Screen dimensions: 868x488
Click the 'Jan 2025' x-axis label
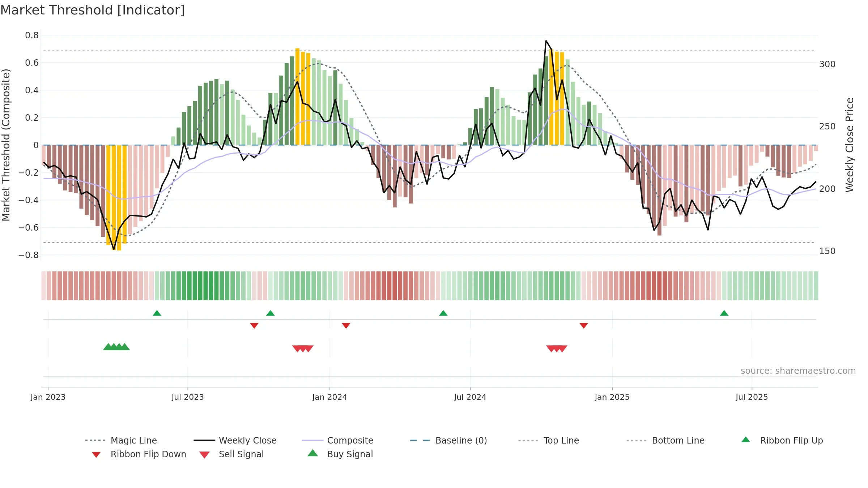pyautogui.click(x=612, y=397)
